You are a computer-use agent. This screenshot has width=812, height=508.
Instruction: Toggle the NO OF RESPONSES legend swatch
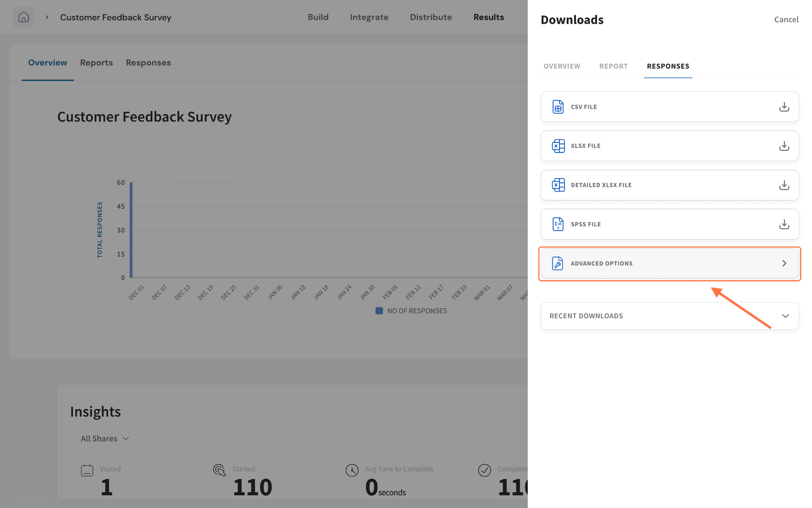379,311
